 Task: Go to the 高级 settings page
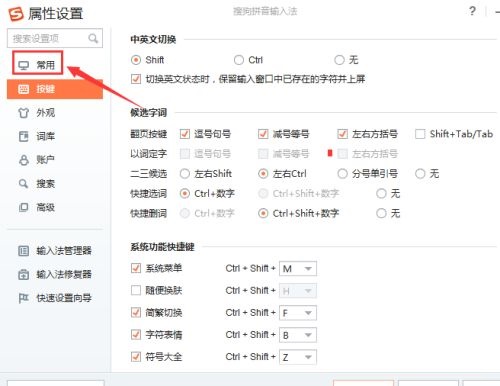[55, 207]
